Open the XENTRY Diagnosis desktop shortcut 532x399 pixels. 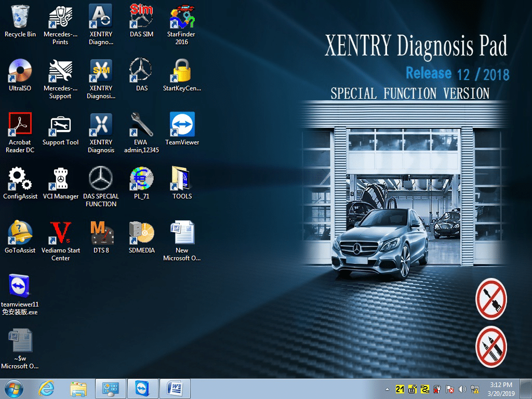tap(101, 127)
